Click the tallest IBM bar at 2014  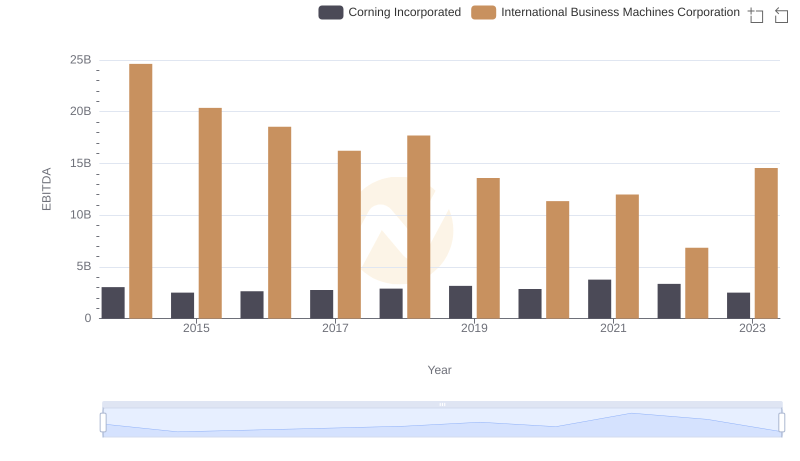point(141,191)
